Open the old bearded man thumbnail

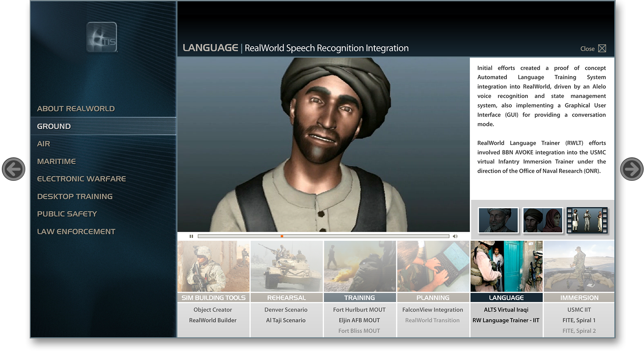[x=498, y=220]
